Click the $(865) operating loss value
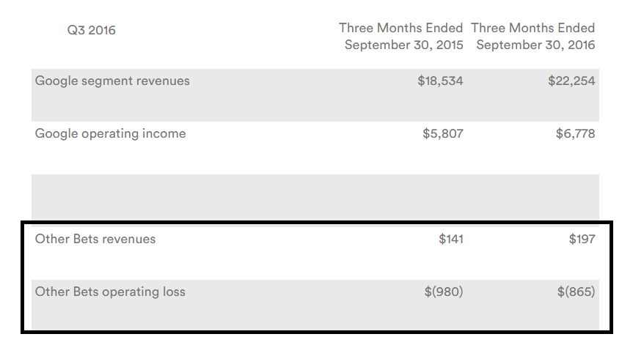This screenshot has height=356, width=644. tap(576, 292)
